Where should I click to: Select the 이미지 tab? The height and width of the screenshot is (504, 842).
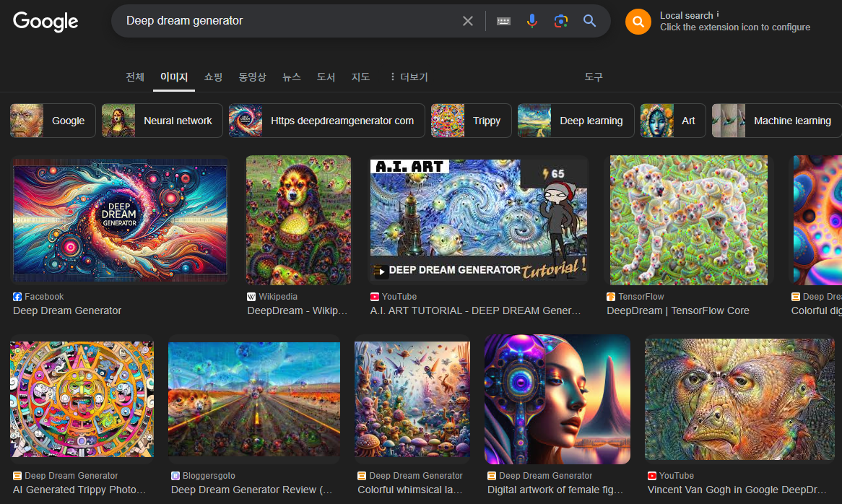click(174, 77)
